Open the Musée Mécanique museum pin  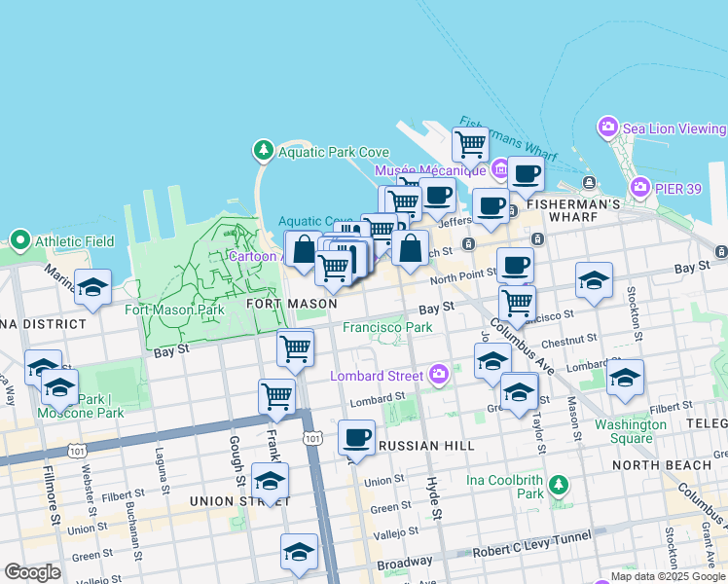pos(500,169)
